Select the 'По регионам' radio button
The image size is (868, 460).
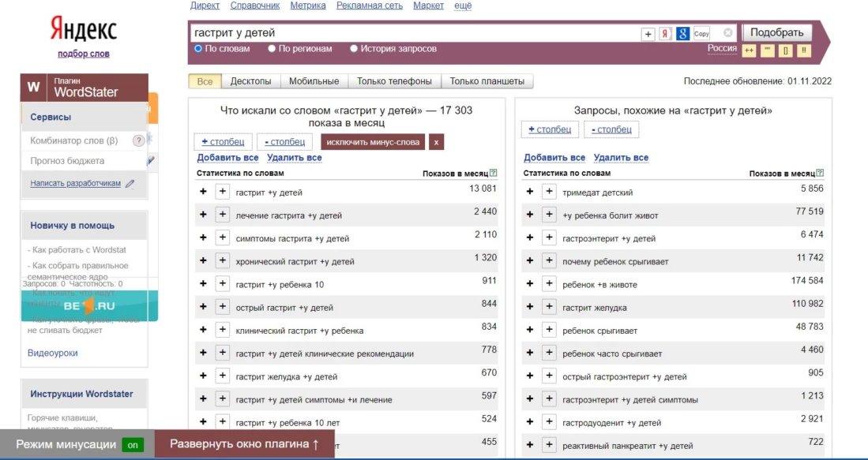pos(272,49)
